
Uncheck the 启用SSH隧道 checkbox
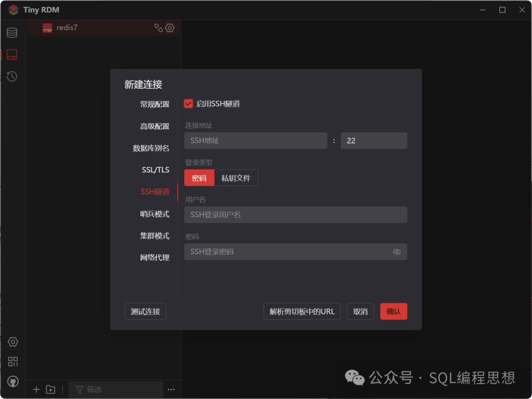pos(188,104)
